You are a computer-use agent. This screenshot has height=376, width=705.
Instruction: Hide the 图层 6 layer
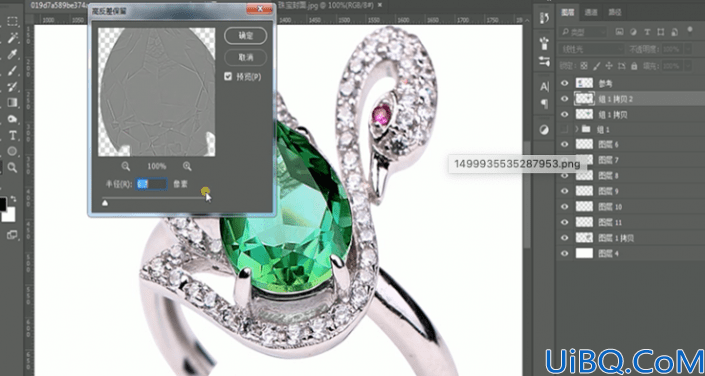pyautogui.click(x=565, y=144)
